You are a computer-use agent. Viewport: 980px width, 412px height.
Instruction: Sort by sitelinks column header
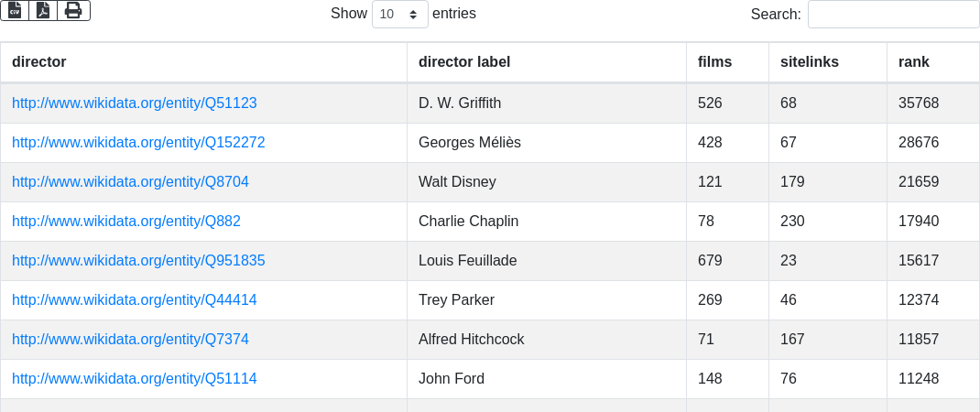click(x=827, y=62)
